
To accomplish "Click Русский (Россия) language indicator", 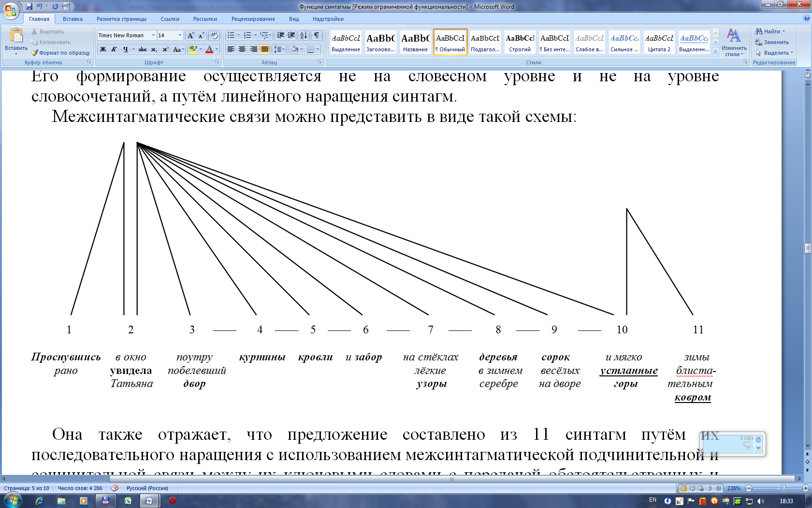I will (147, 488).
